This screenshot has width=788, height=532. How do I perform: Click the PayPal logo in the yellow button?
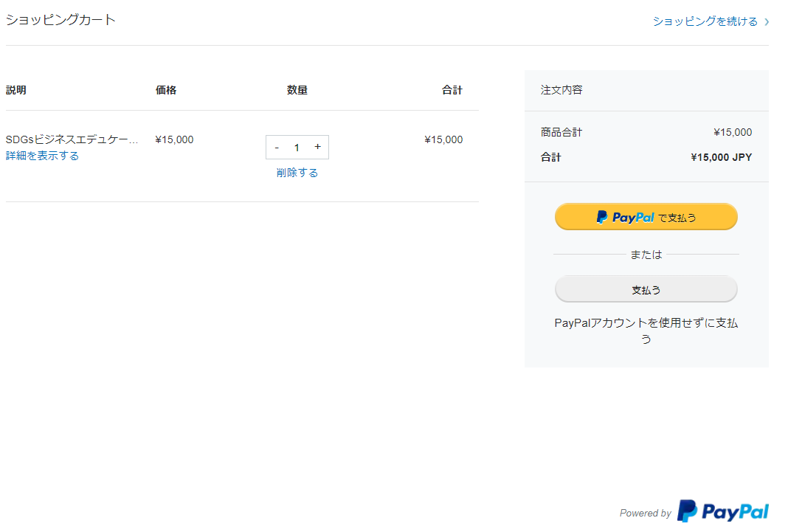click(625, 217)
